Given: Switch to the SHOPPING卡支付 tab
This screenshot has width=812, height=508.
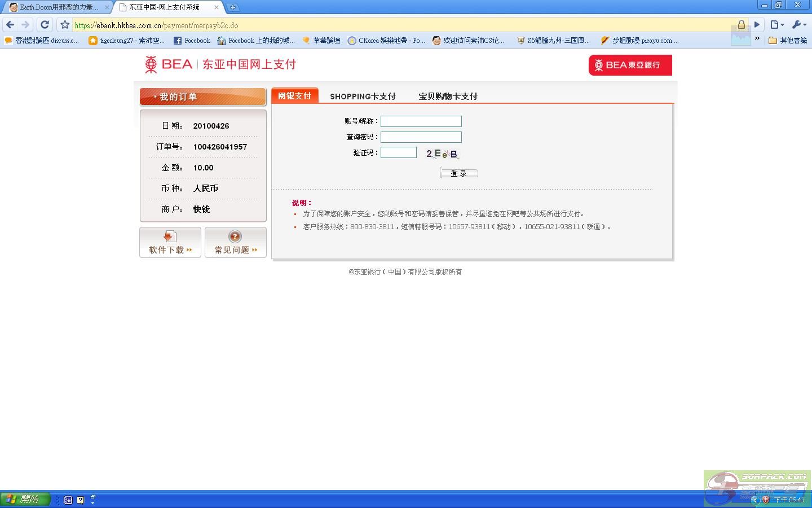Looking at the screenshot, I should (x=363, y=97).
